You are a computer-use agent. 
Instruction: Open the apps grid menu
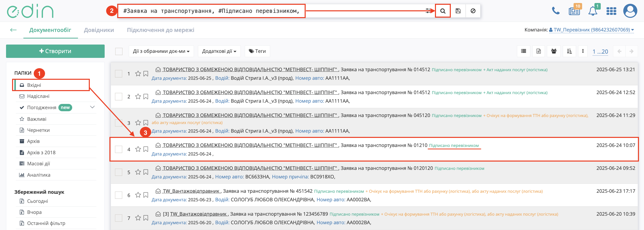pos(611,11)
